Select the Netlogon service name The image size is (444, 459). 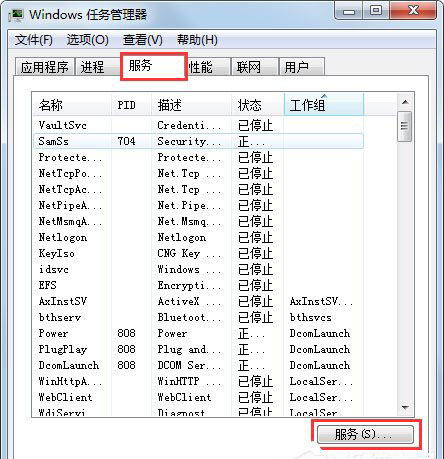click(x=63, y=238)
